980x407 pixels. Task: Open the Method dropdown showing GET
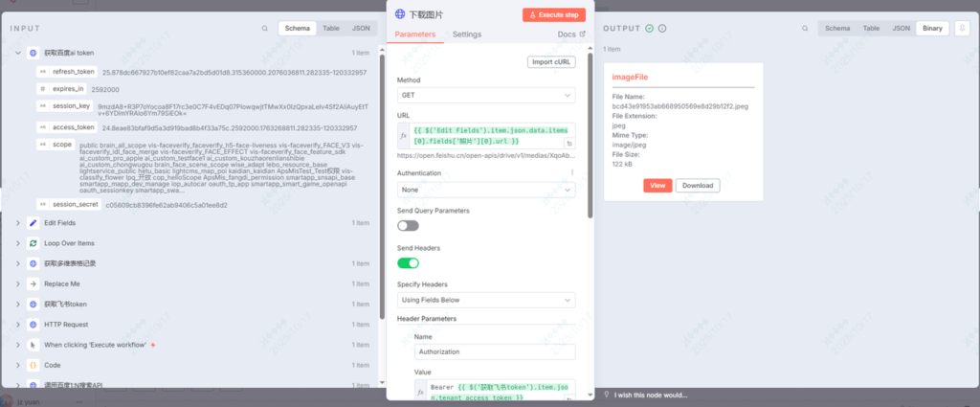[485, 96]
